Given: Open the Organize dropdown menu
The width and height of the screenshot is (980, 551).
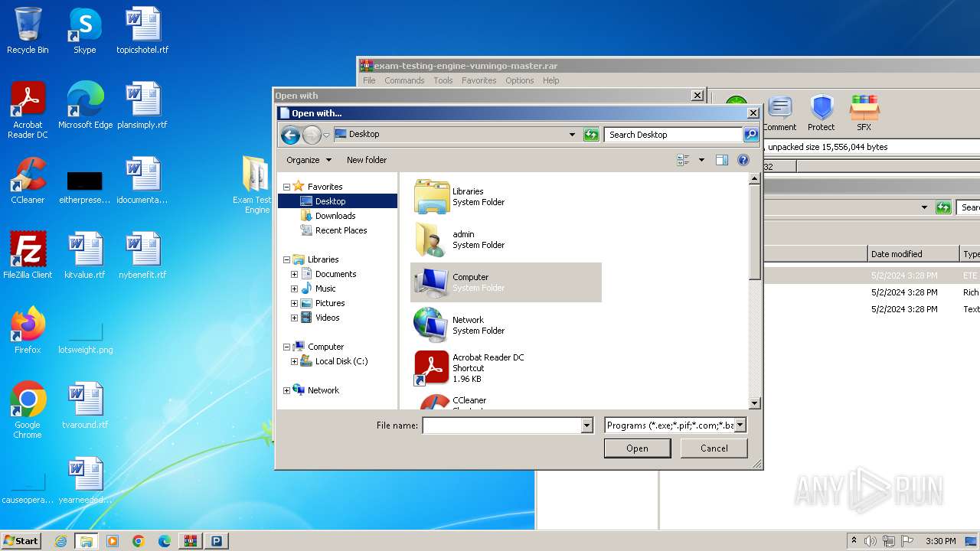Looking at the screenshot, I should pyautogui.click(x=309, y=160).
